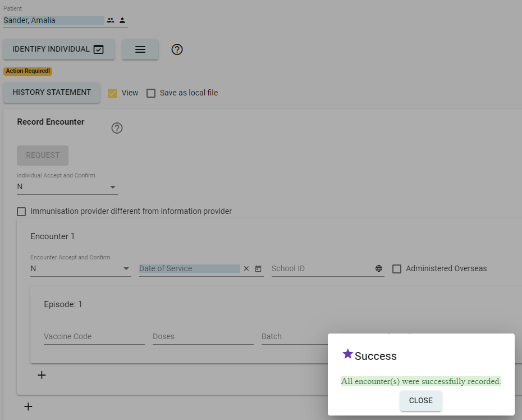Expand Individual Accept and Confirm dropdown
Image resolution: width=522 pixels, height=420 pixels.
pos(67,187)
